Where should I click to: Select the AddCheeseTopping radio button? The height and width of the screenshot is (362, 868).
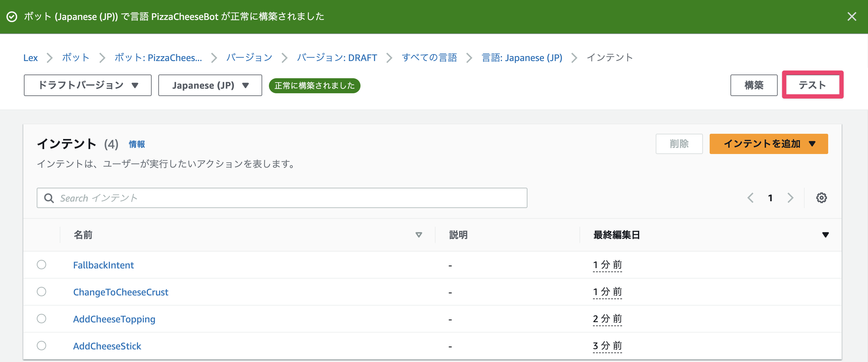(x=41, y=319)
